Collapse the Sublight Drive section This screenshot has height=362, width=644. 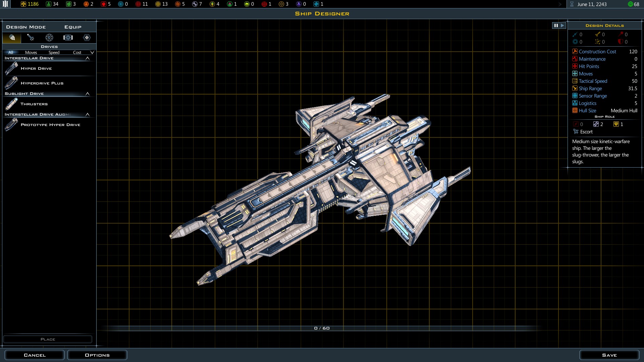tap(88, 94)
